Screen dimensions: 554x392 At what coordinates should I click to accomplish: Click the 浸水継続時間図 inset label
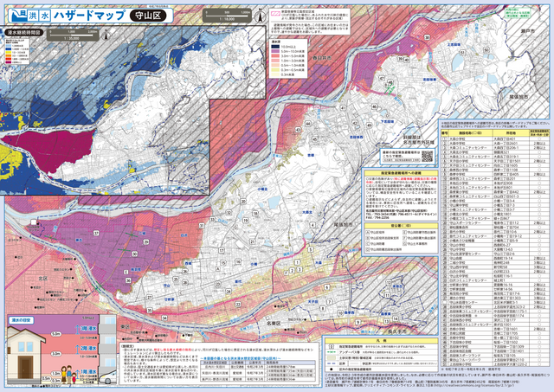click(24, 33)
